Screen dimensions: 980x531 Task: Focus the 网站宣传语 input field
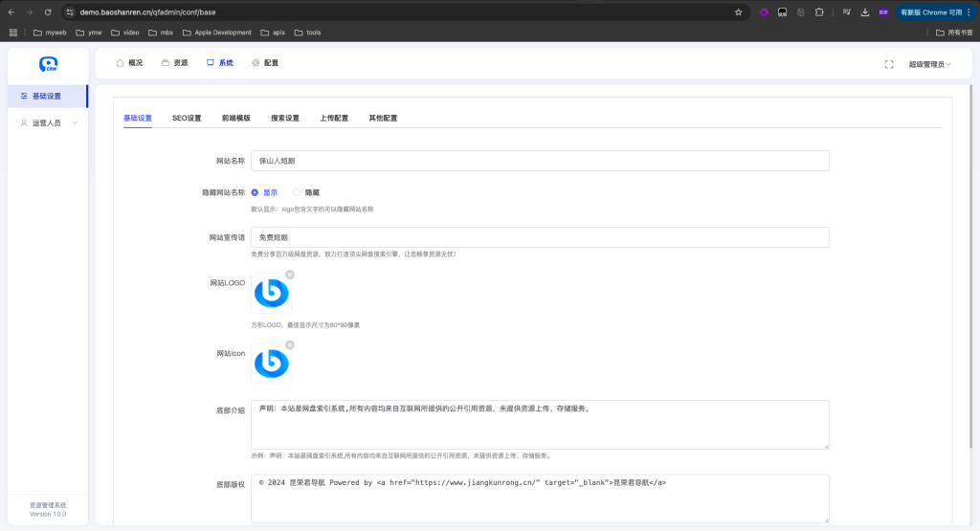(540, 237)
